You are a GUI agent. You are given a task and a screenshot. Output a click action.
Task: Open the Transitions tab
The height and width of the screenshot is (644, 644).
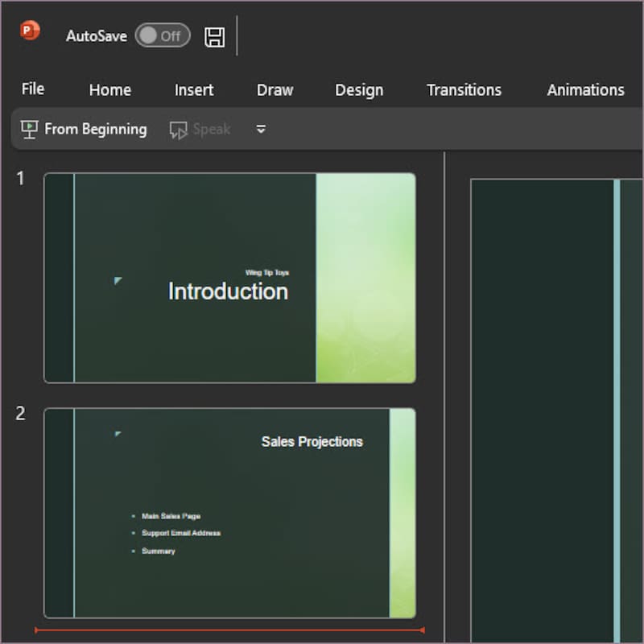click(464, 90)
